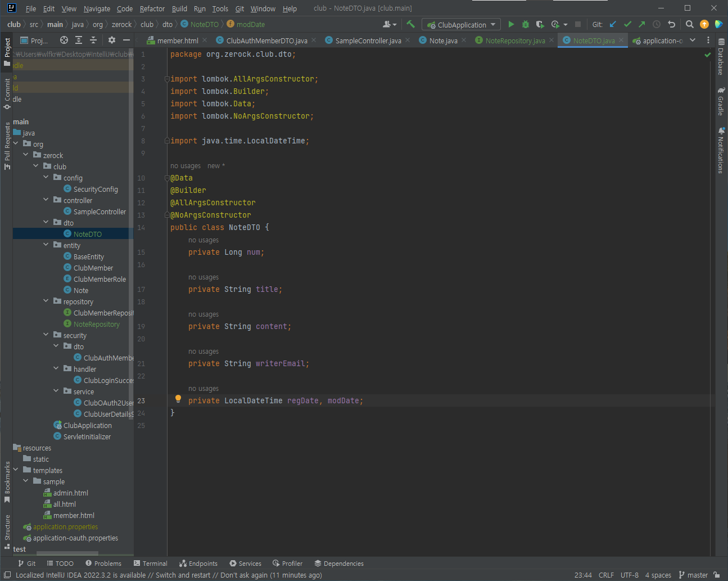Viewport: 728px width, 581px height.
Task: Click the green inspection checkmark in editor
Action: pyautogui.click(x=708, y=55)
